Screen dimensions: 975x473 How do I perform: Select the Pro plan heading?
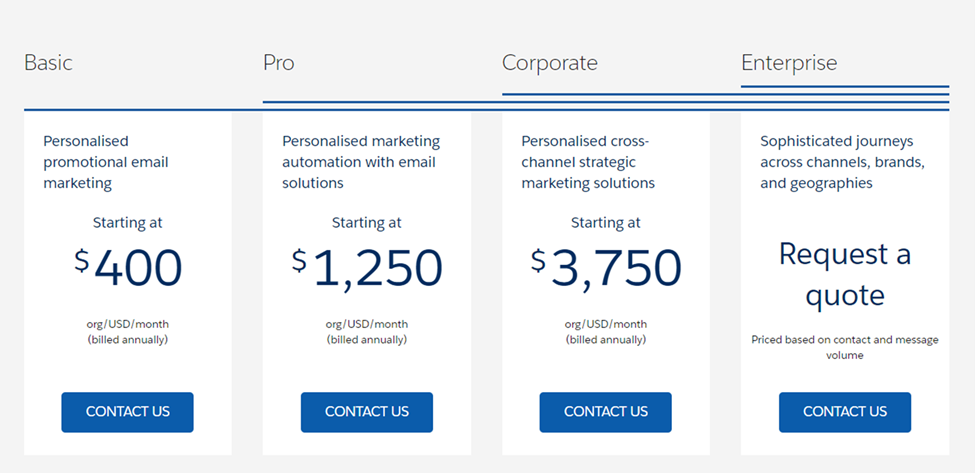tap(278, 63)
